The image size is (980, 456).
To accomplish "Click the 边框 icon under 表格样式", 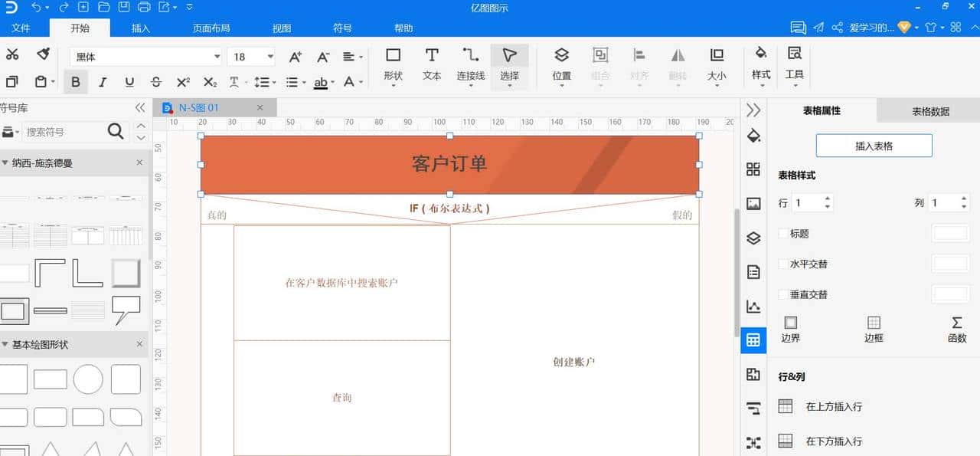I will pyautogui.click(x=873, y=325).
